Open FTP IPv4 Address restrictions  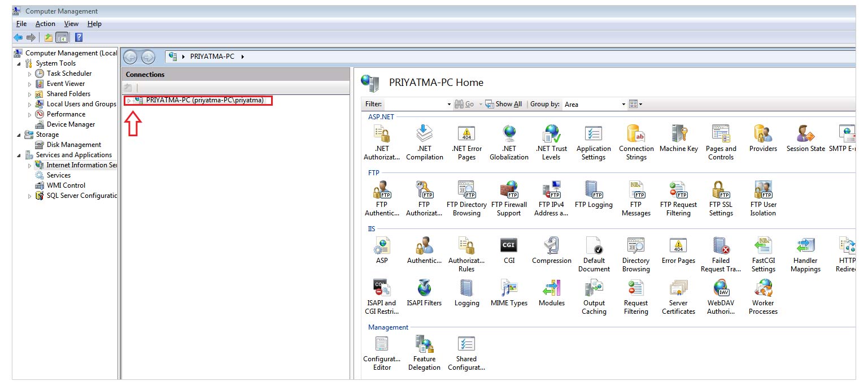pos(551,198)
